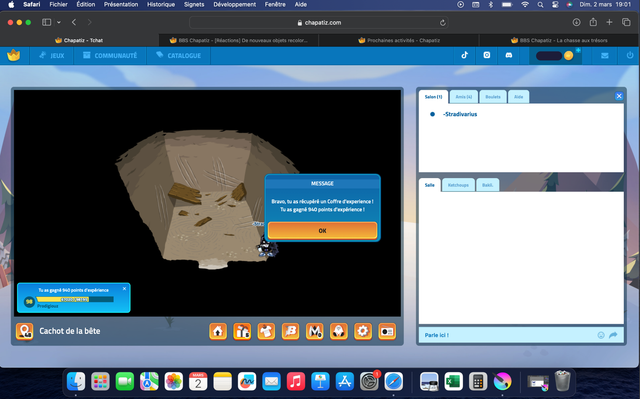Viewport: 640px width, 399px height.
Task: Toggle the Safari sidebar button
Action: click(47, 22)
